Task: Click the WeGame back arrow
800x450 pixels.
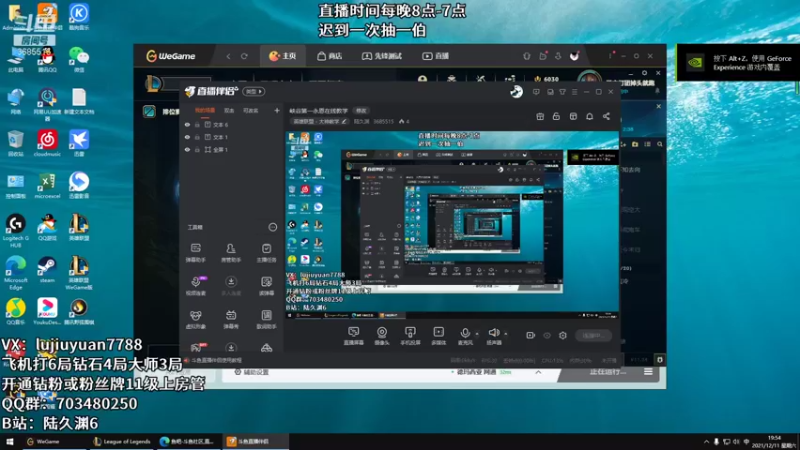Action: pos(229,56)
